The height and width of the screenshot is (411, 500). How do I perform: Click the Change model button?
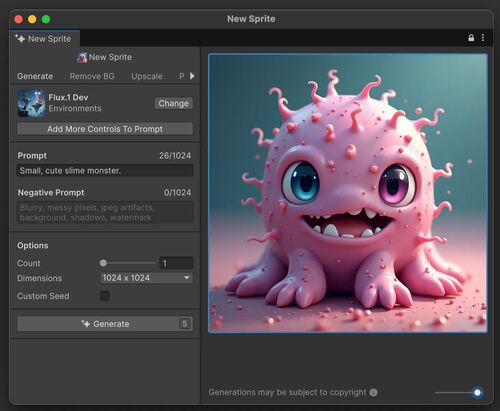[x=174, y=103]
